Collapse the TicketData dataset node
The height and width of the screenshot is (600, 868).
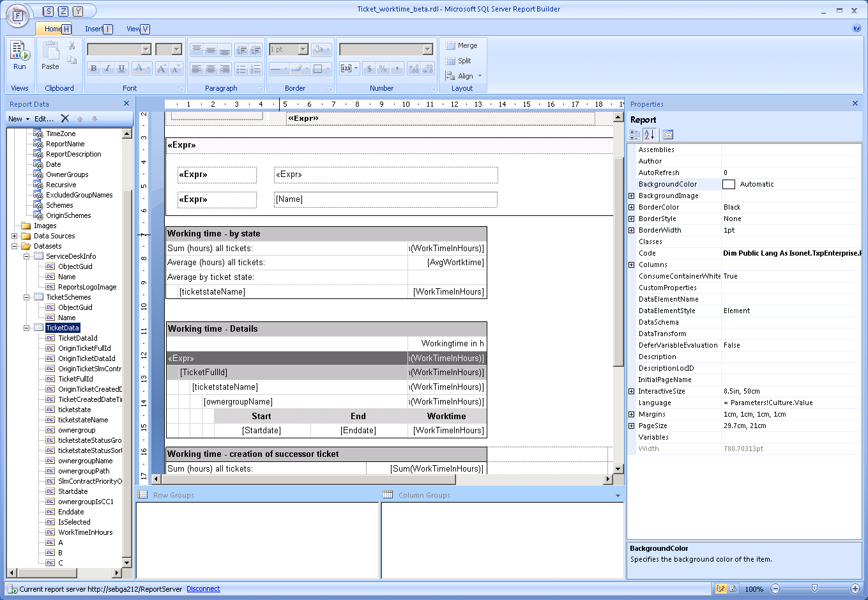[27, 328]
